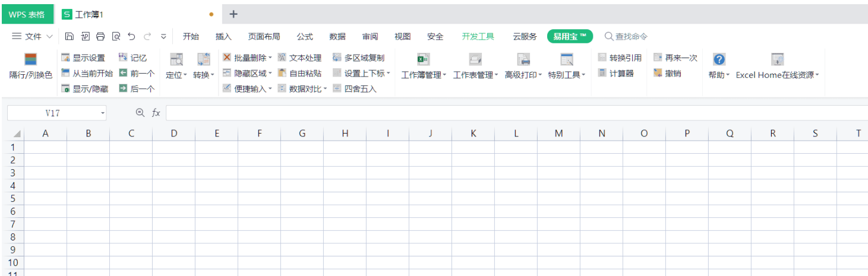
Task: Click 从当前开始 start from current
Action: 87,74
